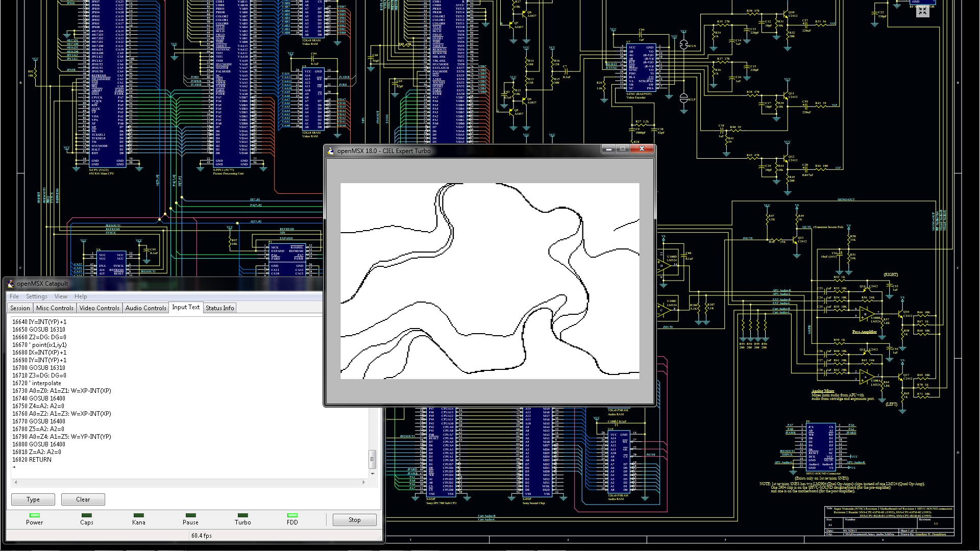
Task: Open the File menu
Action: point(14,296)
